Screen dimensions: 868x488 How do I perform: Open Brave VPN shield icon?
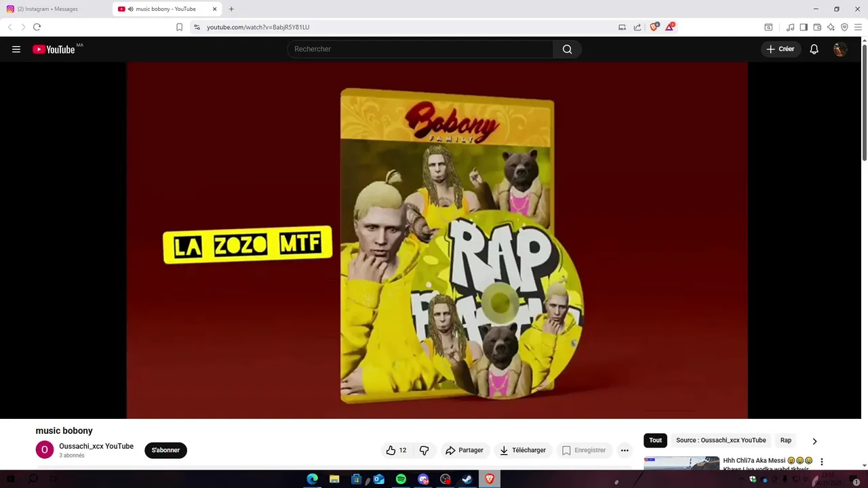[x=844, y=27]
